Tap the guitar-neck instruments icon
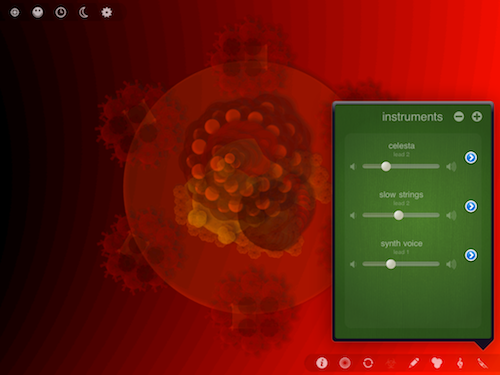The height and width of the screenshot is (375, 500). [483, 363]
